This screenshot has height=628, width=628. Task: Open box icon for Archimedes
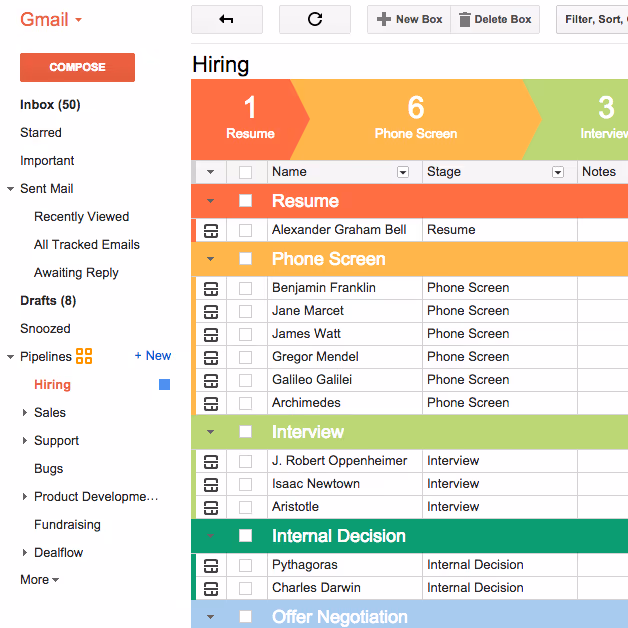point(211,403)
